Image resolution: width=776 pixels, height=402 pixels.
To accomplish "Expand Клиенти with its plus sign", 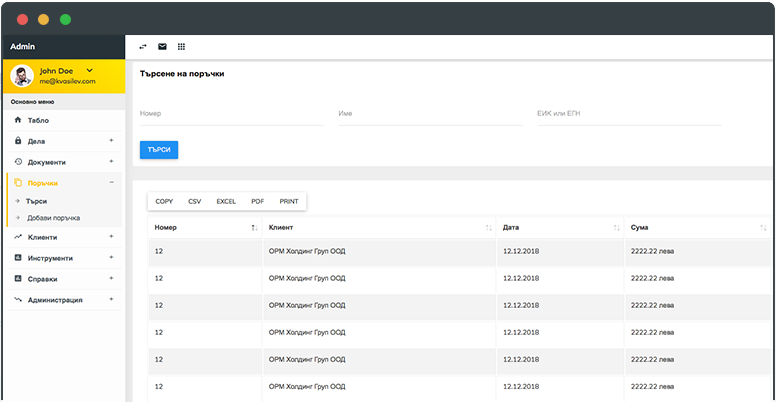I will tap(111, 237).
